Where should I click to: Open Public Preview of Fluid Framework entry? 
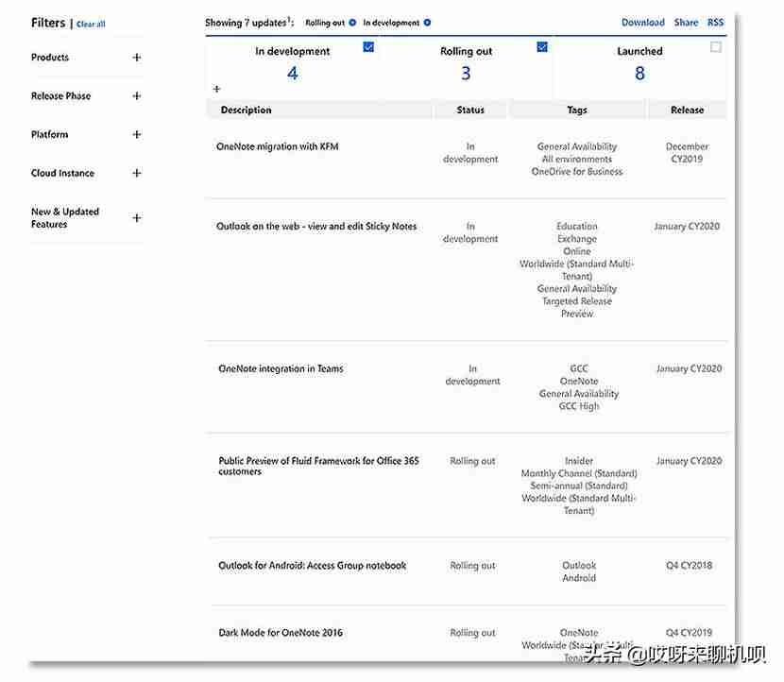318,466
